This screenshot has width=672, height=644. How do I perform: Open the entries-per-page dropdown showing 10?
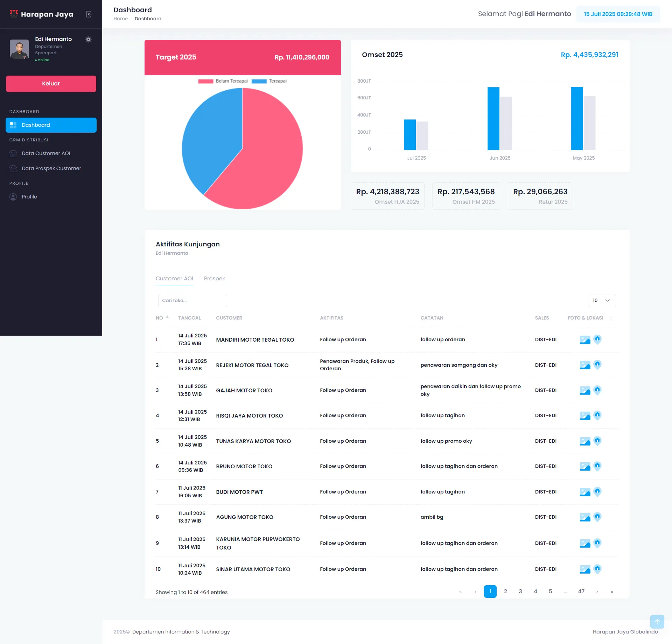point(602,301)
